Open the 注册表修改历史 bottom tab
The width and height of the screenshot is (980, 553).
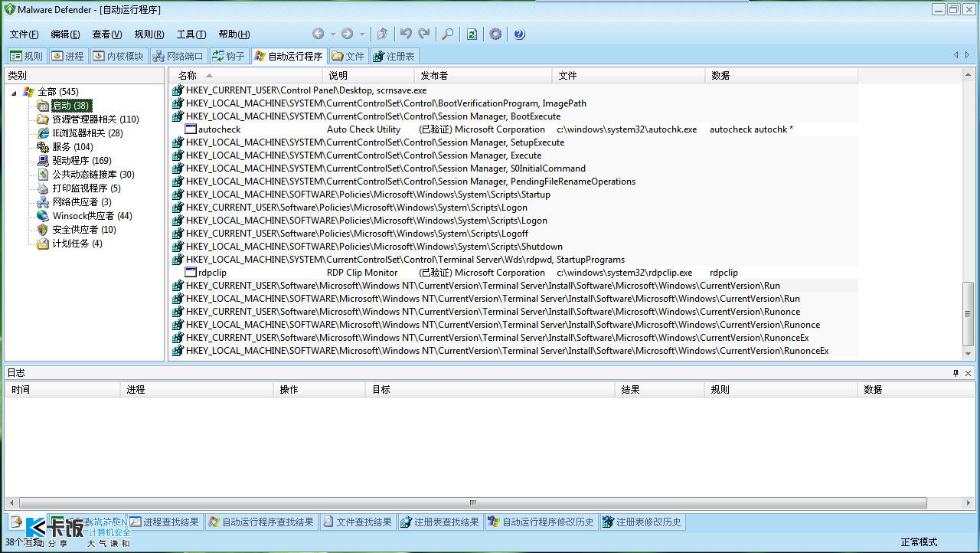642,522
